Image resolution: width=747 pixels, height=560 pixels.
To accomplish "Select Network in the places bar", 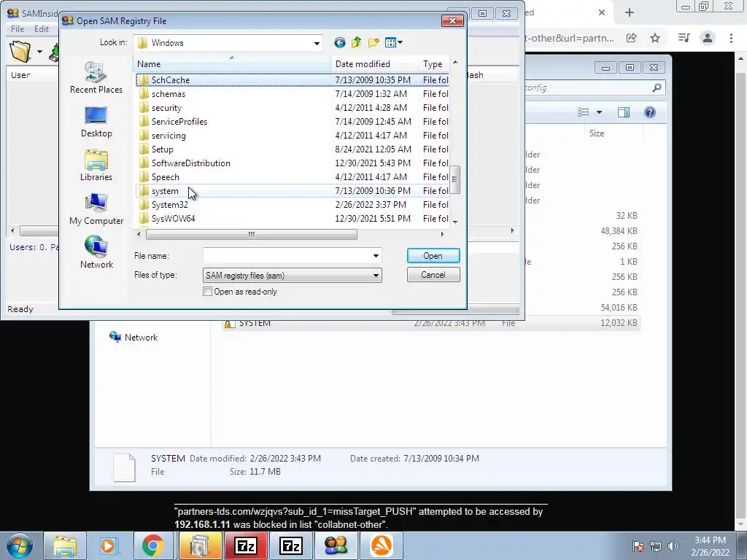I will 96,252.
